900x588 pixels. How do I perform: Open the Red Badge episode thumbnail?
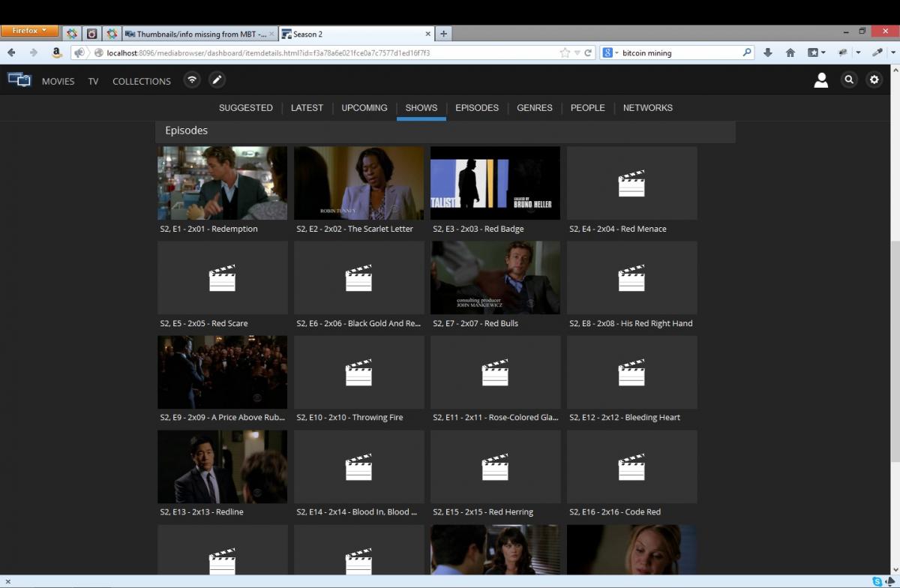tap(495, 183)
